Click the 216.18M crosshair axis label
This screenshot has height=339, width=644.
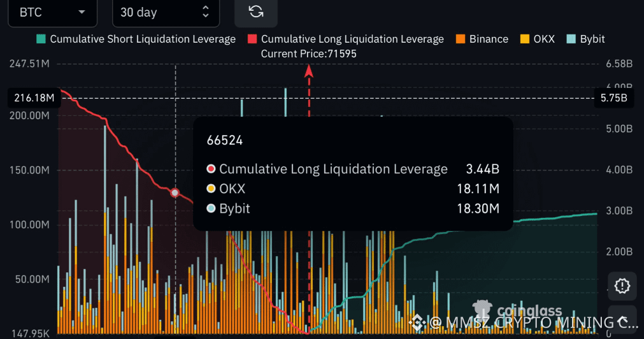[x=34, y=97]
